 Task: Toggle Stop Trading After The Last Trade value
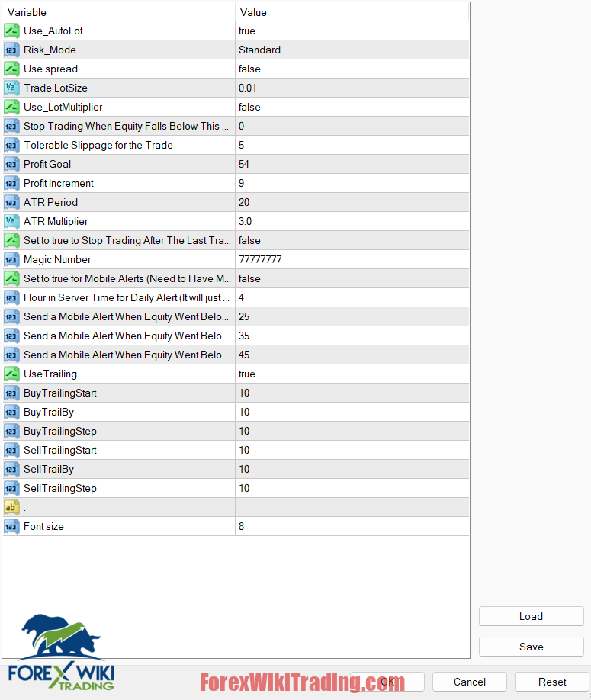click(x=352, y=241)
